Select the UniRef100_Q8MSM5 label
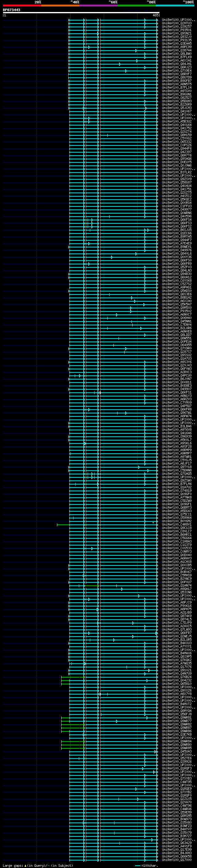Image resolution: width=197 pixels, height=868 pixels. [x=177, y=816]
